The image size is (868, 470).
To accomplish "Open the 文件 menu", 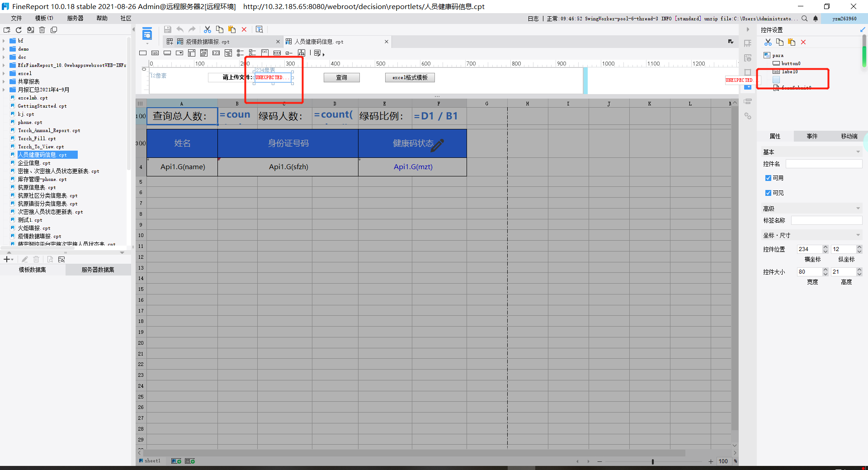I will (17, 18).
